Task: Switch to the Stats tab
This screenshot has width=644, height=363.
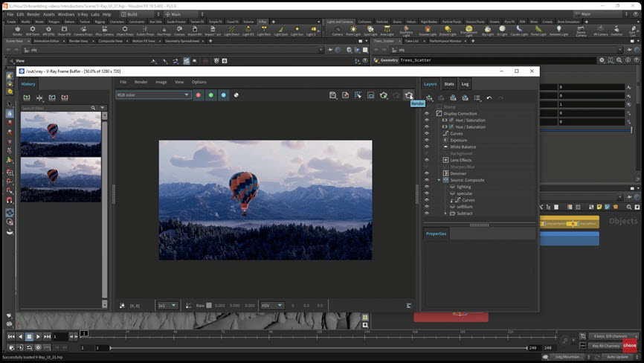Action: 449,84
